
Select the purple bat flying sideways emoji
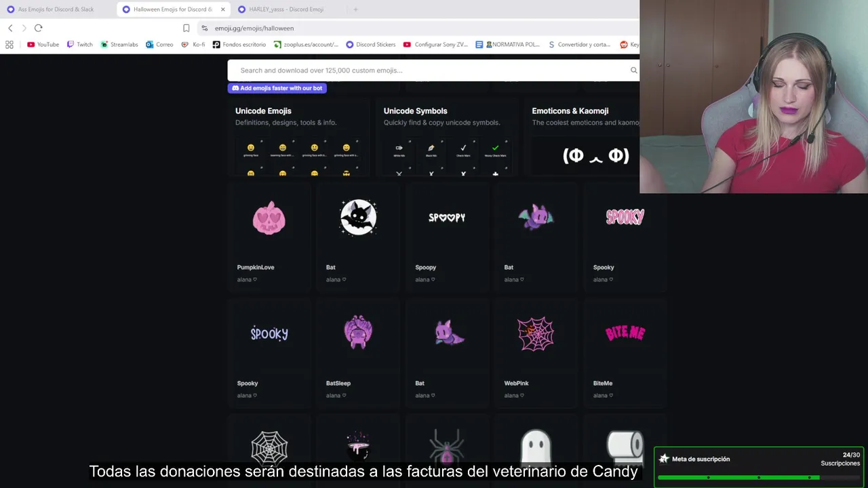pyautogui.click(x=448, y=333)
